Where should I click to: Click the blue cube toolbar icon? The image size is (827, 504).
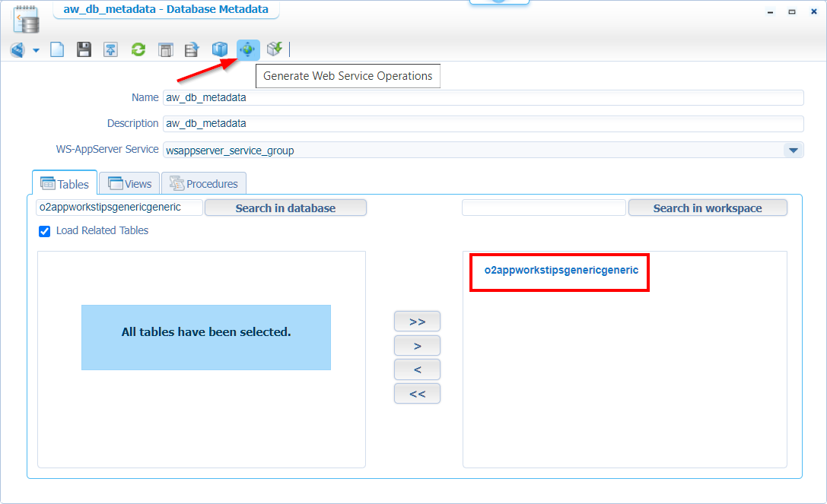click(x=219, y=49)
